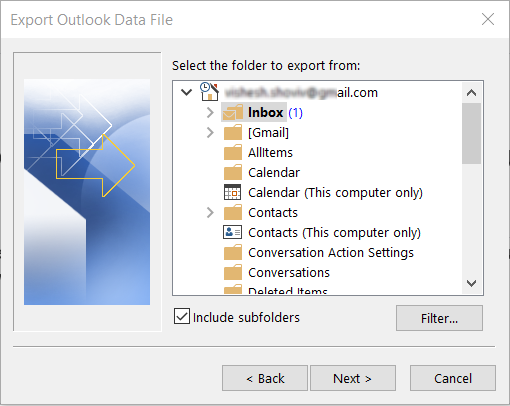
Task: Expand the [Gmail] folder chevron
Action: [x=210, y=133]
